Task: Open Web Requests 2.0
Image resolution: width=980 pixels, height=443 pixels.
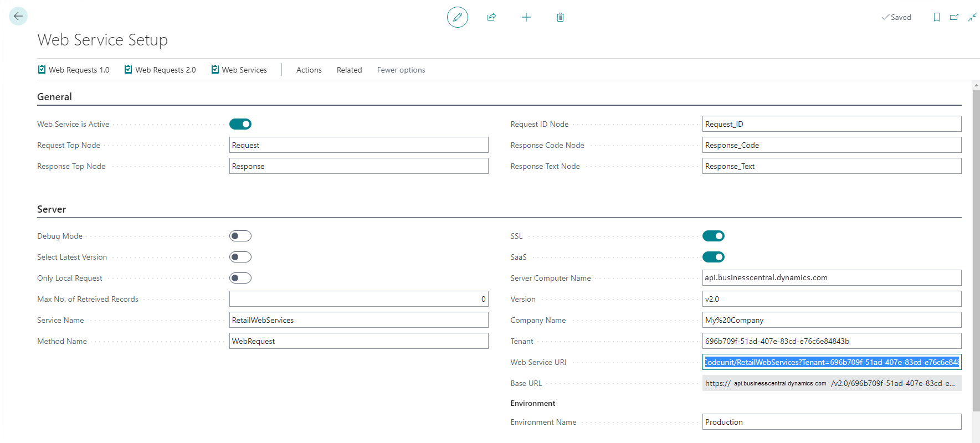Action: [160, 70]
